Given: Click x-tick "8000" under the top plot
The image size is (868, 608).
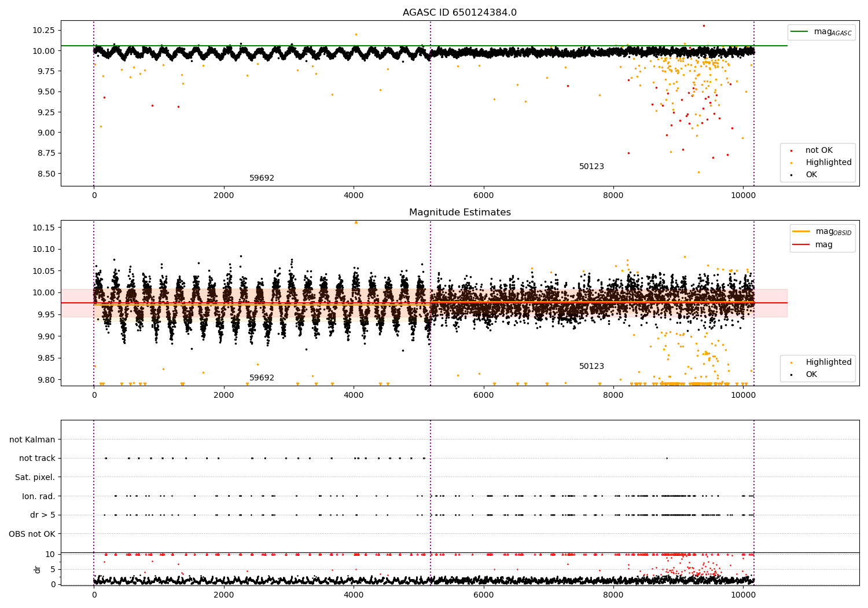Looking at the screenshot, I should 613,196.
